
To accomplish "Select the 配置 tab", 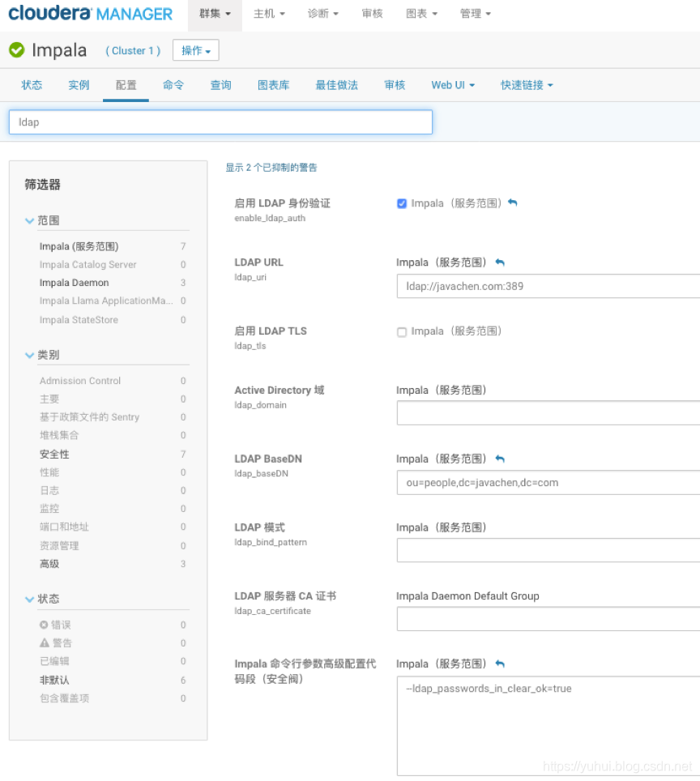I will [x=126, y=85].
